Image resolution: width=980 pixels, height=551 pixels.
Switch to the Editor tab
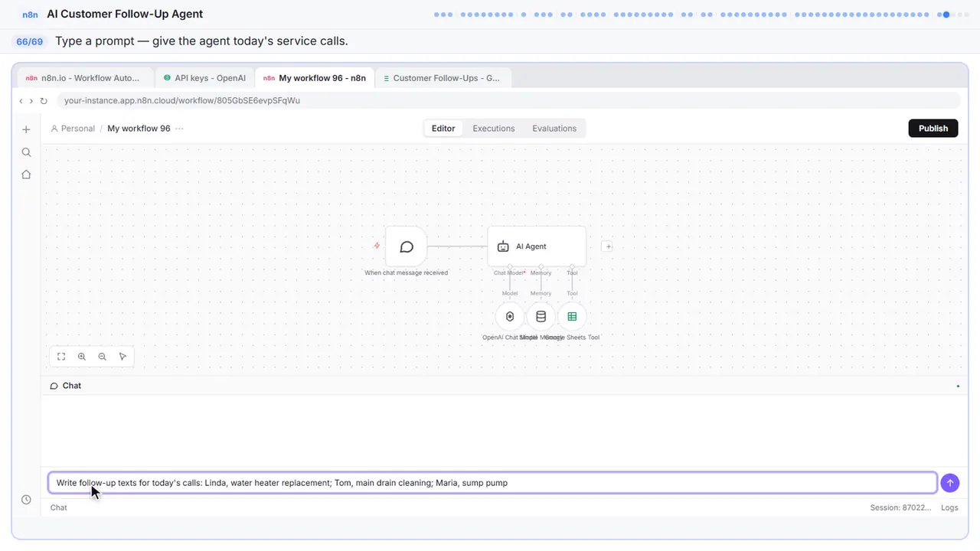[x=443, y=129]
